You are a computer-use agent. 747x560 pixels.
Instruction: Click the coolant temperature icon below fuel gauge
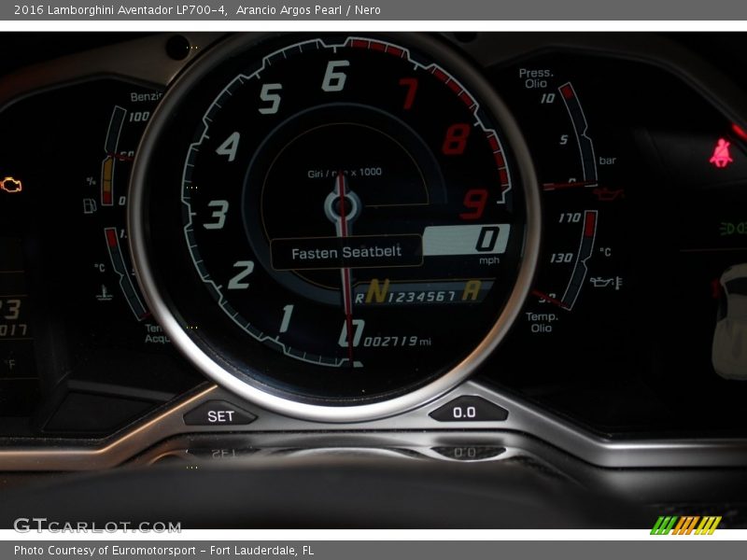[x=103, y=291]
